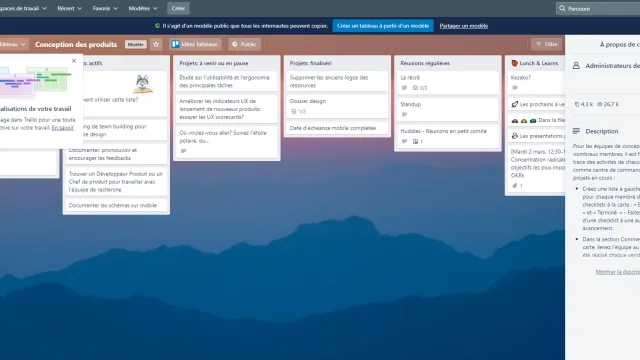Click the Conception des produits board title

click(76, 44)
